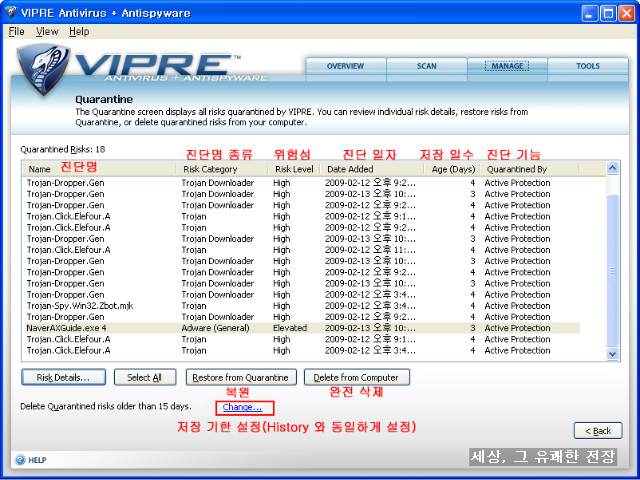Click the Elevated risk level cell
This screenshot has width=640, height=480.
pyautogui.click(x=290, y=328)
